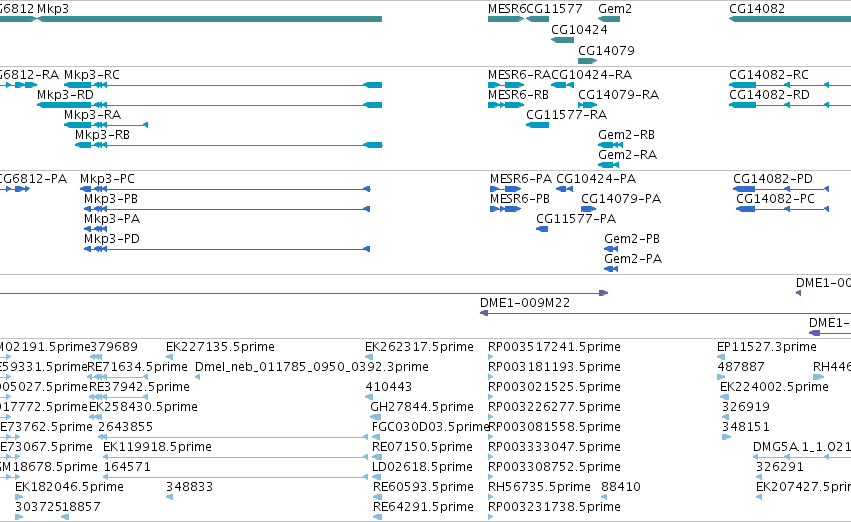
Task: Select the Gem2-PA protein label
Action: coord(633,259)
